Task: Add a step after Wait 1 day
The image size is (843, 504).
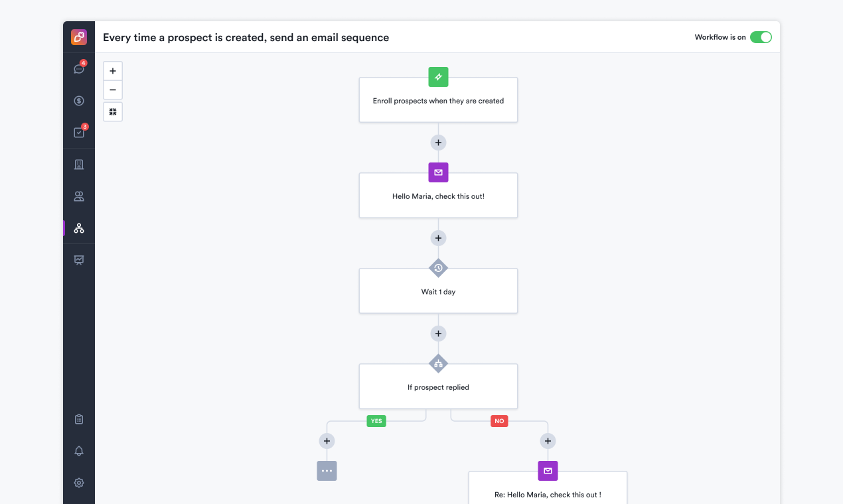Action: [438, 333]
